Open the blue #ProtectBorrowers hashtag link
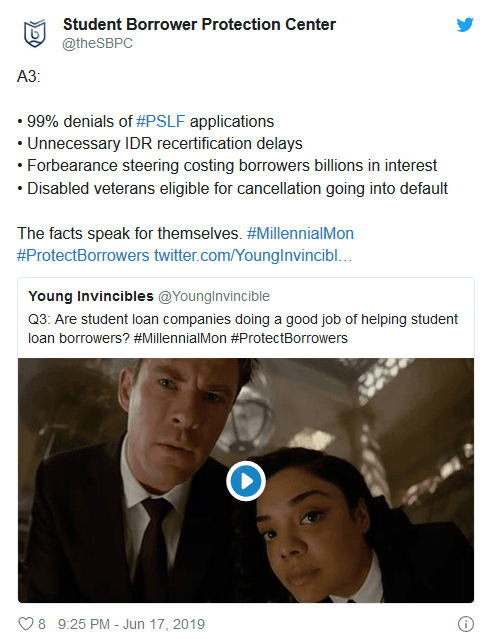Viewport: 490px width, 639px height. click(x=83, y=256)
